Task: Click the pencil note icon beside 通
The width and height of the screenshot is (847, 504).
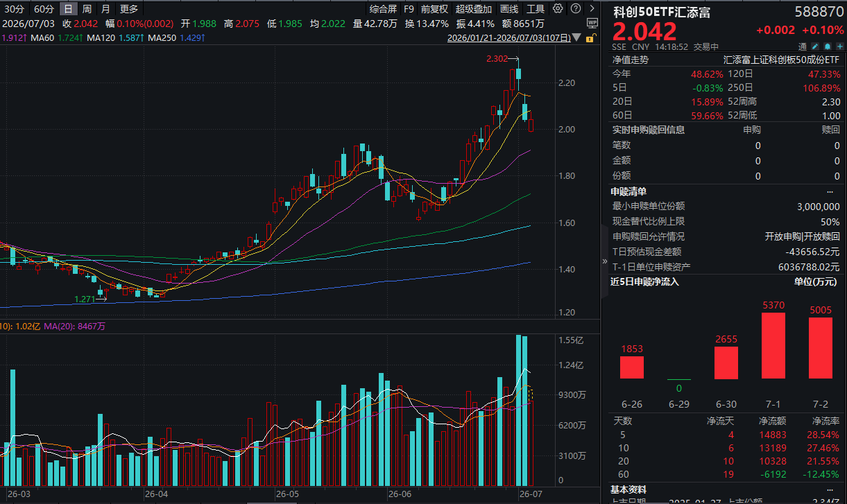Action: [x=815, y=46]
